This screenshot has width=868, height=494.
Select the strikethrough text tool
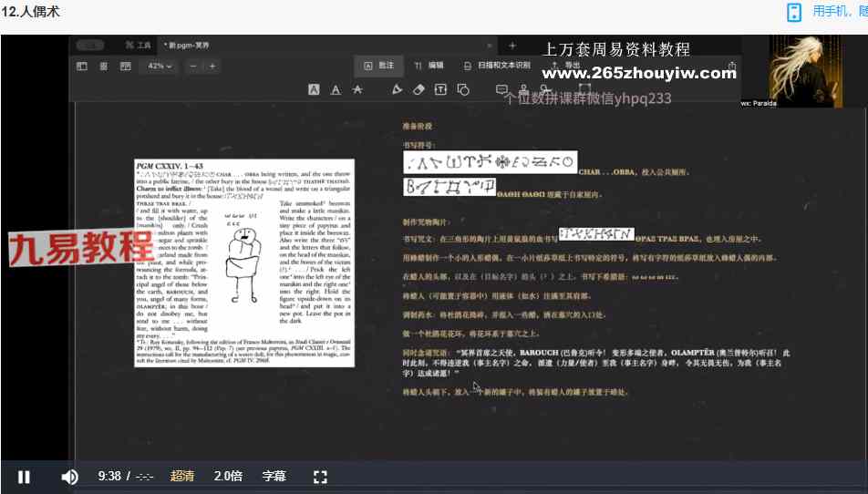[357, 89]
